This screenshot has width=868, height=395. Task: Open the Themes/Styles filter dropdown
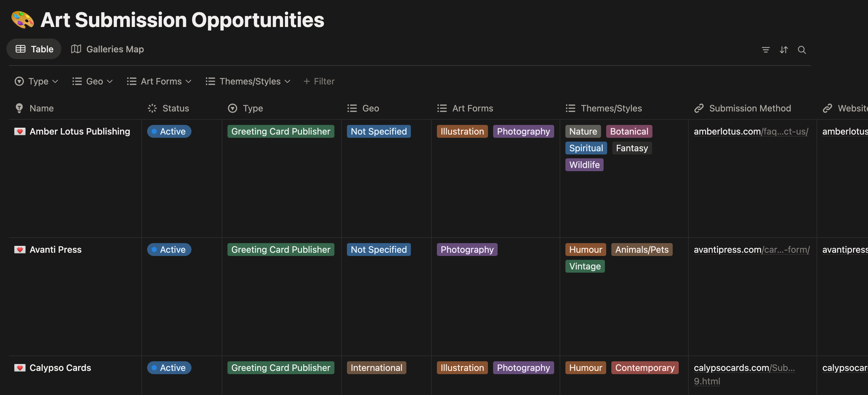point(248,82)
